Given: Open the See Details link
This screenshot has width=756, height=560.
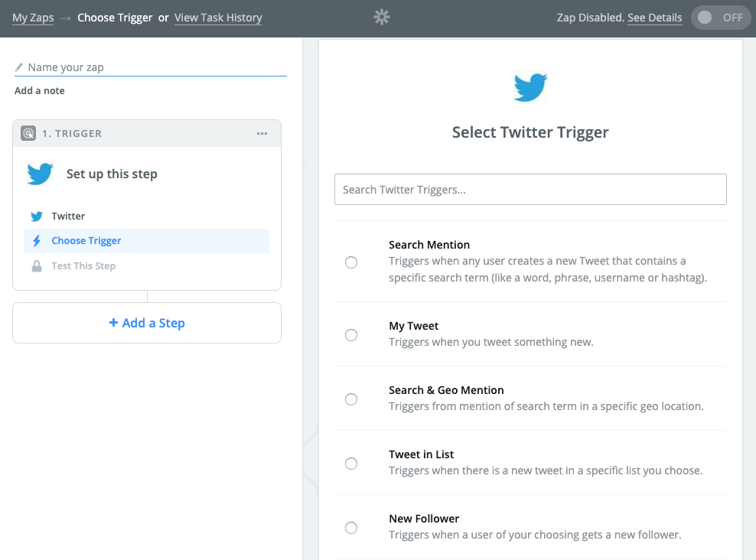Looking at the screenshot, I should pyautogui.click(x=655, y=18).
